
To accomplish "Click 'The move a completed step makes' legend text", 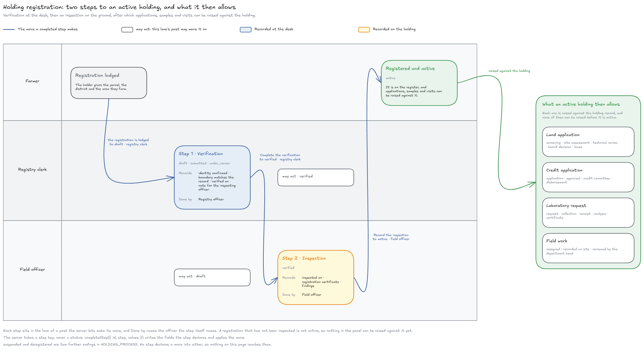I will [x=48, y=29].
